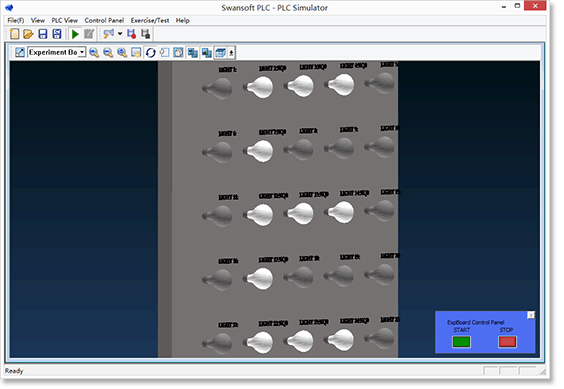564x389 pixels.
Task: Create a new file with the blank page icon
Action: click(14, 34)
